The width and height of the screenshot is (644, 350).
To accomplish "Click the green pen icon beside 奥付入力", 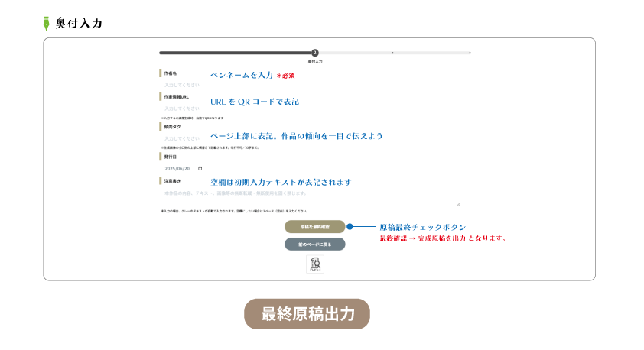I will pyautogui.click(x=47, y=23).
